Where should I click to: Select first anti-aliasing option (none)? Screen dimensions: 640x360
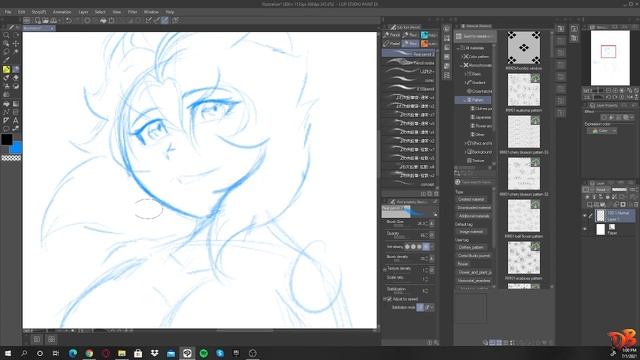point(407,247)
